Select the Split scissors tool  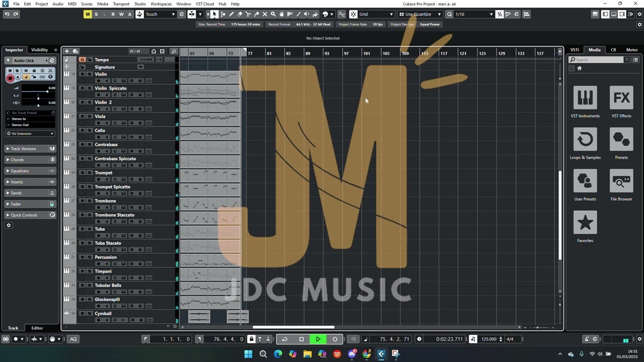pos(248,14)
